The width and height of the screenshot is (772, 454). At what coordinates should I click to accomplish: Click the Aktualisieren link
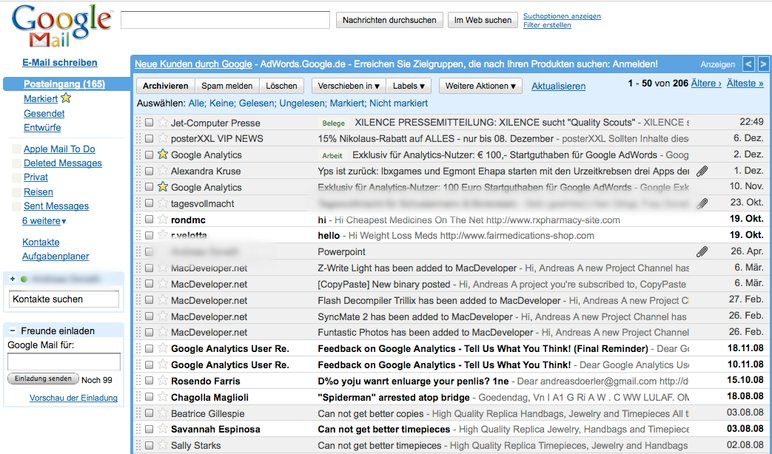558,86
